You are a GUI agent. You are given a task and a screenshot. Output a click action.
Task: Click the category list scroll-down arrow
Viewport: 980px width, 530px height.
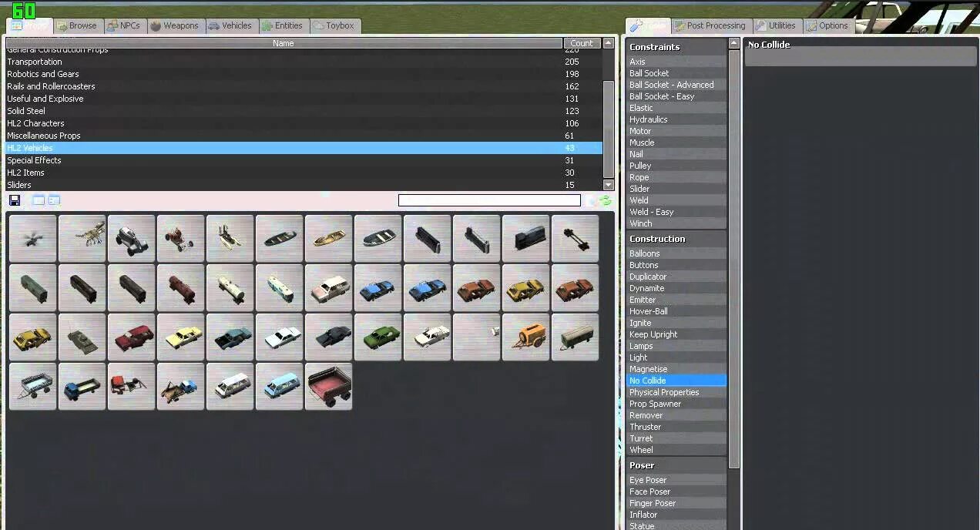(x=609, y=185)
